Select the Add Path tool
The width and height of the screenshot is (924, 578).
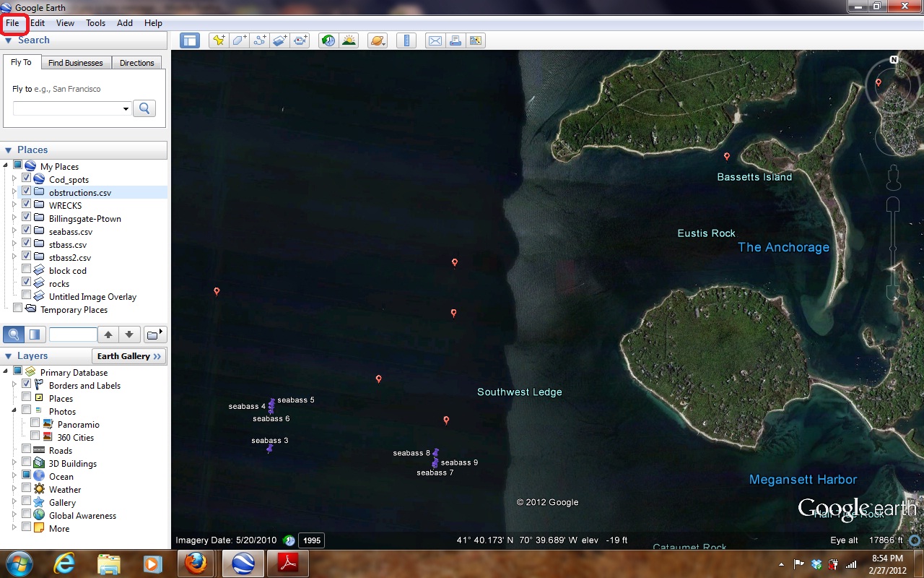260,40
